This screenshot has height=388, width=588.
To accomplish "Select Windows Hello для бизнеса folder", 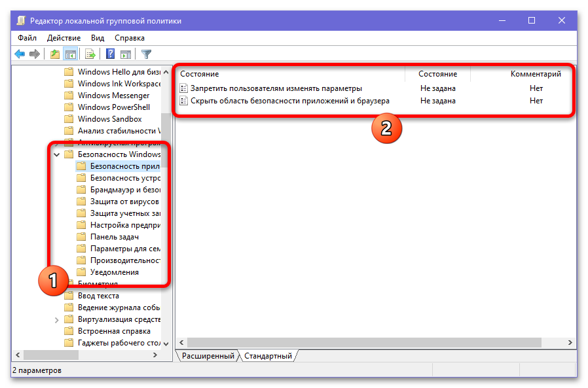I will (119, 71).
